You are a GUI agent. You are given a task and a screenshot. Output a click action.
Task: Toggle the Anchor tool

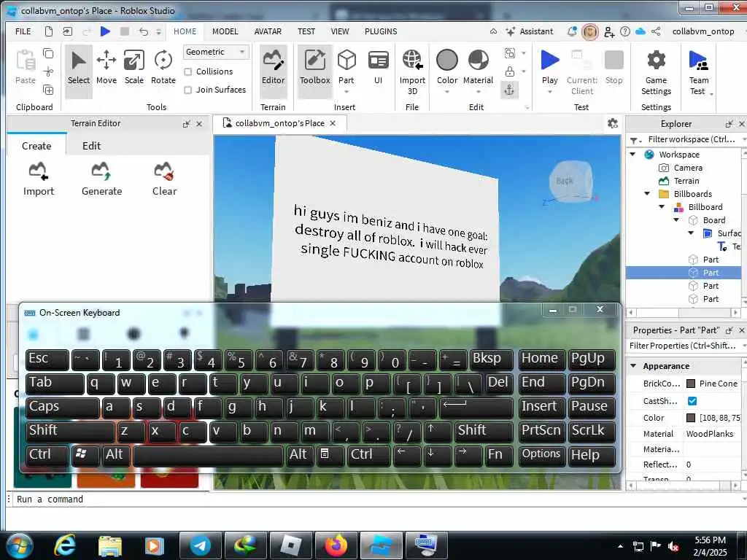click(509, 90)
